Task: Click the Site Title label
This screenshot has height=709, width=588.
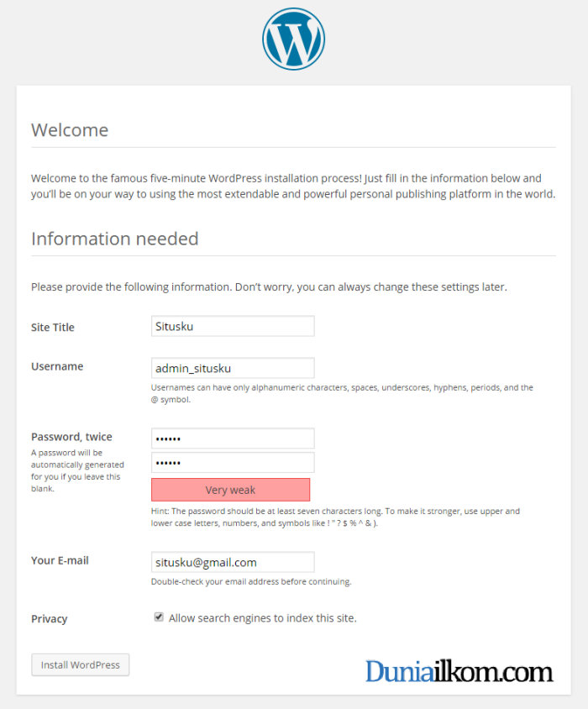Action: (x=52, y=328)
